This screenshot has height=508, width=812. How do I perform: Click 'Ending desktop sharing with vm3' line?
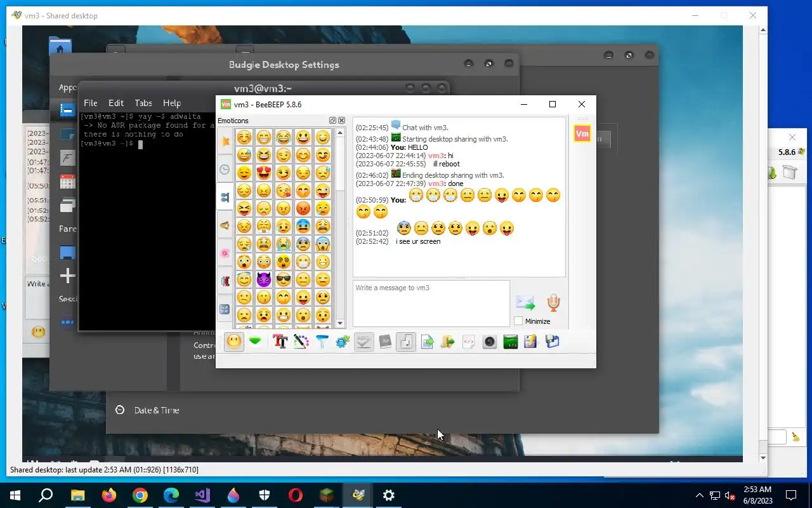pyautogui.click(x=453, y=175)
